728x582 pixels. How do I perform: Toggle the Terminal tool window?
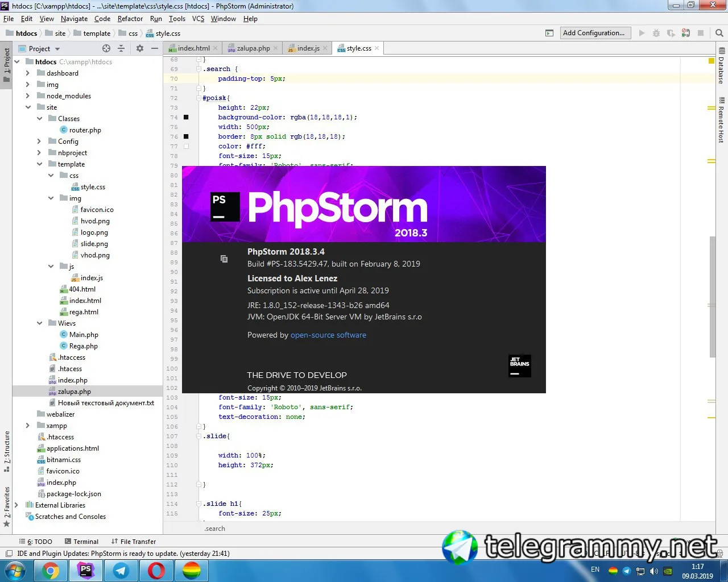81,542
